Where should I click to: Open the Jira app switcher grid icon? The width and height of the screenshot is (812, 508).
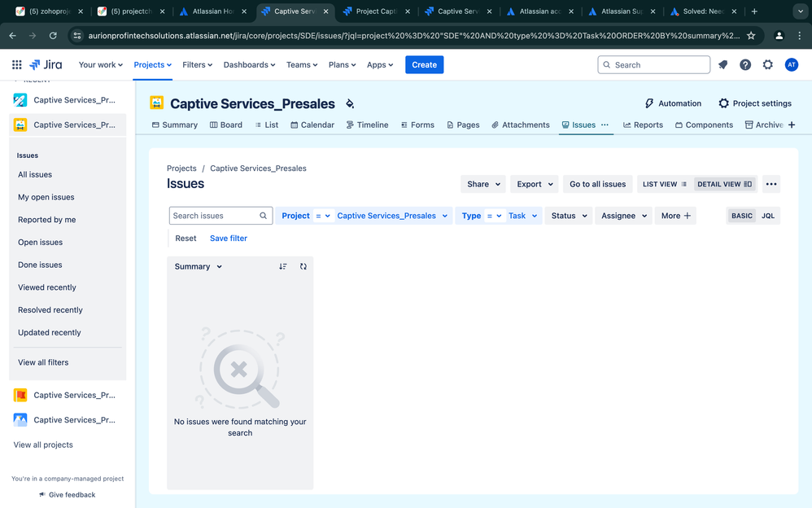pyautogui.click(x=16, y=65)
